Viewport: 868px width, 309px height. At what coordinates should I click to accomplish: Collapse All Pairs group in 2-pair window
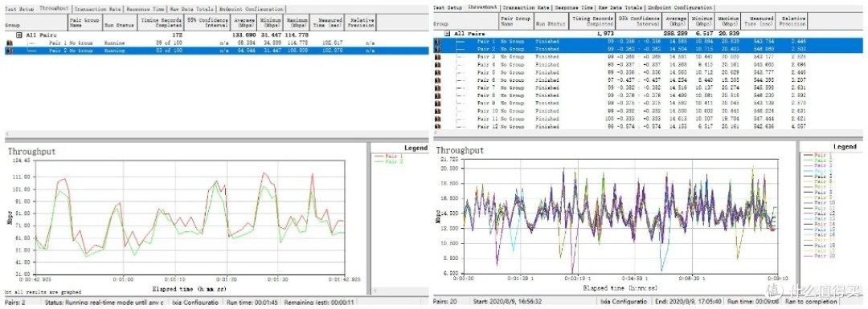tap(18, 35)
